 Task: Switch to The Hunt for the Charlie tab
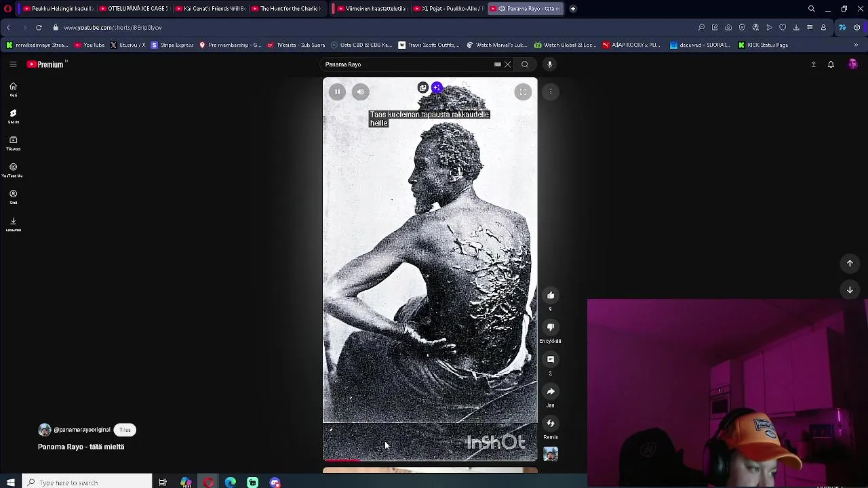tap(288, 9)
